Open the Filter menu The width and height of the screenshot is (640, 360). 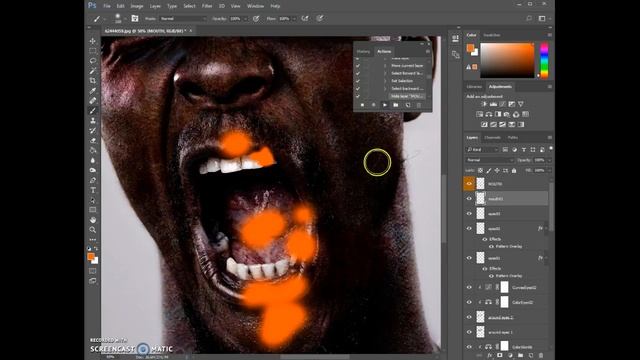[207, 6]
